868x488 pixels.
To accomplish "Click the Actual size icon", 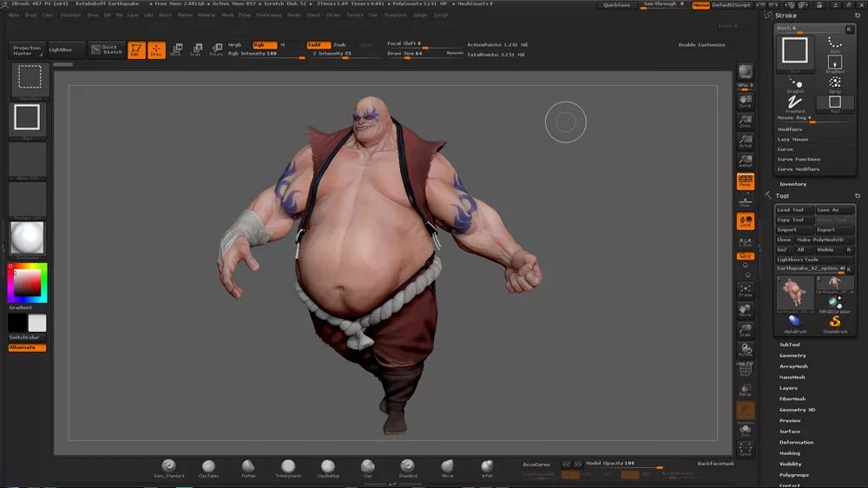I will 745,142.
